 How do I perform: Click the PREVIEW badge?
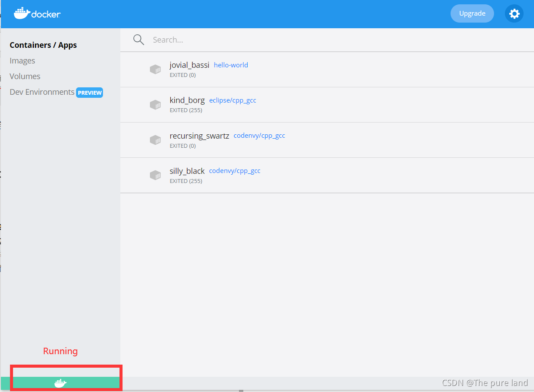[90, 93]
